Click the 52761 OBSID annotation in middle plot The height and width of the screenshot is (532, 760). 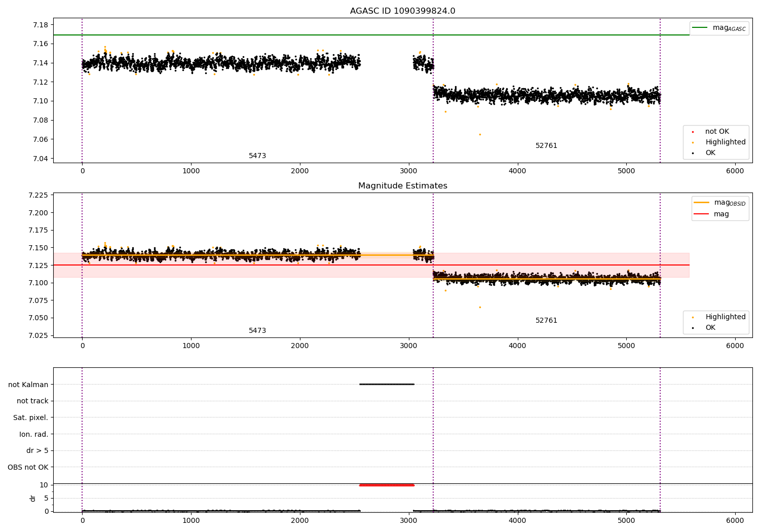point(546,321)
